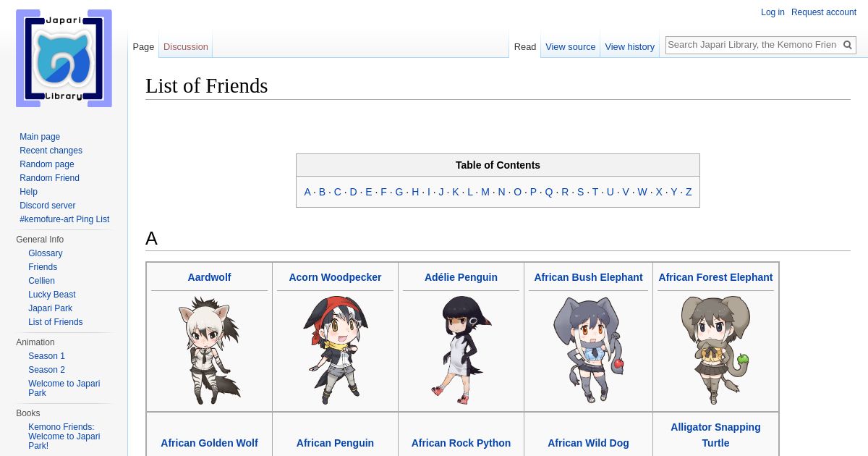Click the Request account link
The image size is (868, 456).
pos(824,12)
